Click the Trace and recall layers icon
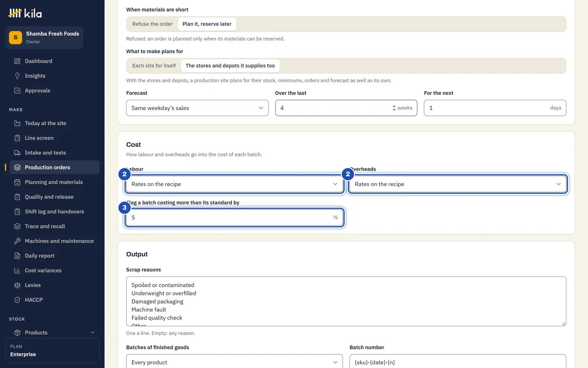This screenshot has height=368, width=588. pyautogui.click(x=17, y=226)
